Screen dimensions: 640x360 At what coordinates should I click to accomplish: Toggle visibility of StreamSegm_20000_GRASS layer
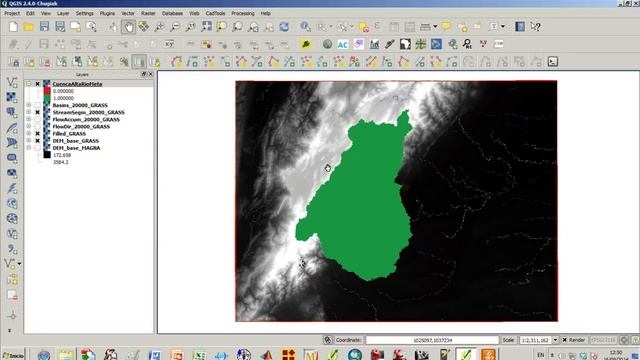click(38, 112)
